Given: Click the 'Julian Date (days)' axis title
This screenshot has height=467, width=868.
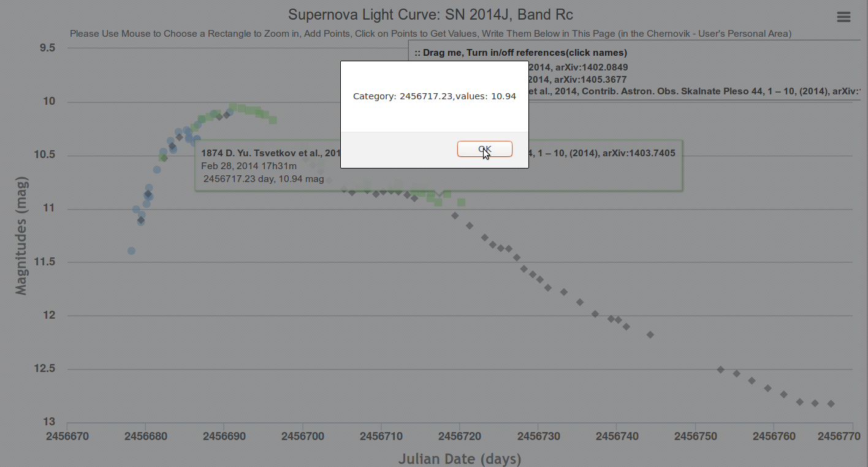Looking at the screenshot, I should point(460,458).
